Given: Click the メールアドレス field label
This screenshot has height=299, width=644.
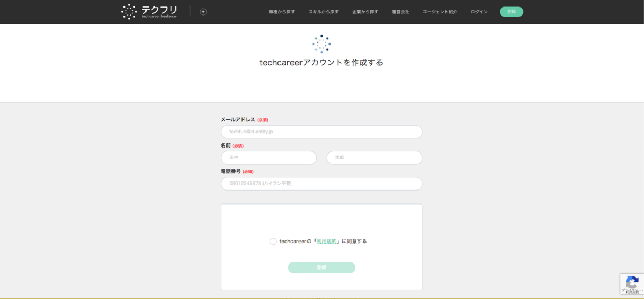Looking at the screenshot, I should [x=238, y=120].
